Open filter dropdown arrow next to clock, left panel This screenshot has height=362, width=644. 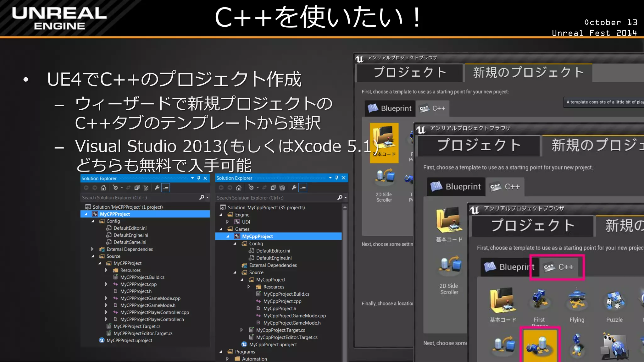click(x=122, y=188)
